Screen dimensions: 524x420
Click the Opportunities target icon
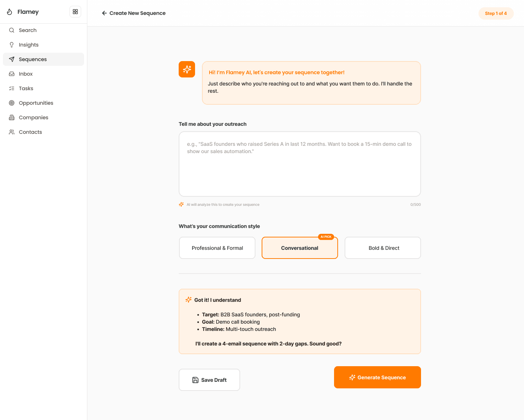[x=12, y=103]
